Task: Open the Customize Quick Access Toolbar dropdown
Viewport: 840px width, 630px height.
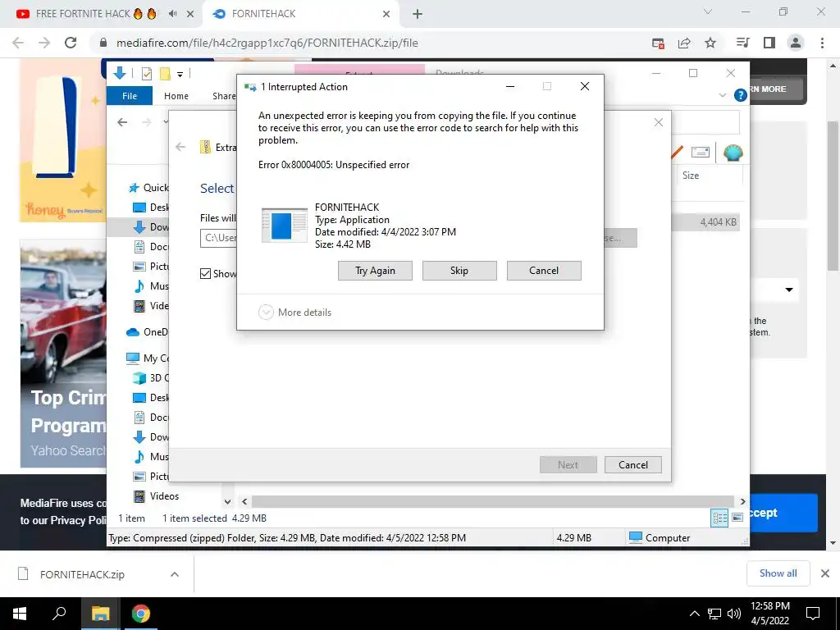Action: (x=180, y=75)
